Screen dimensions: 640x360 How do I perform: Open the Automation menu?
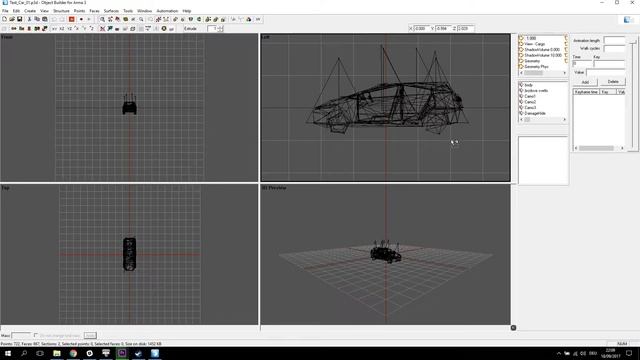coord(167,11)
